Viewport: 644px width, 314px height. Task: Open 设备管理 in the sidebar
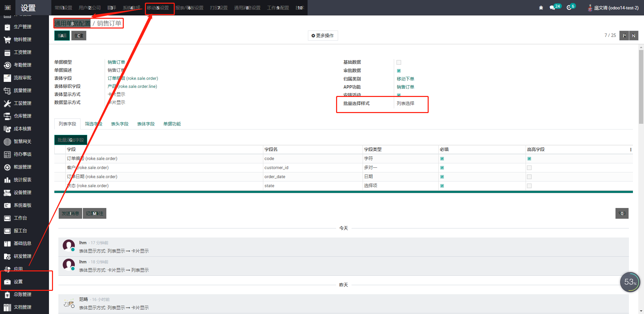click(x=22, y=193)
